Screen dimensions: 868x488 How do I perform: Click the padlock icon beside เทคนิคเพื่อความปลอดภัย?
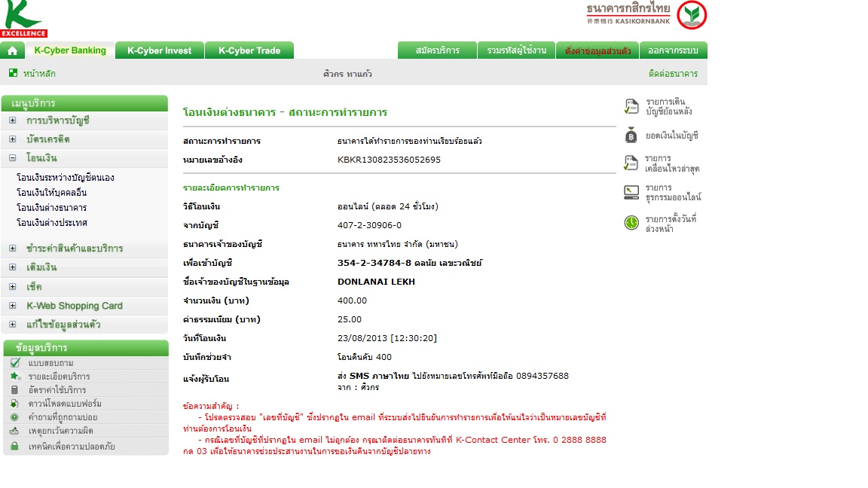coord(14,446)
